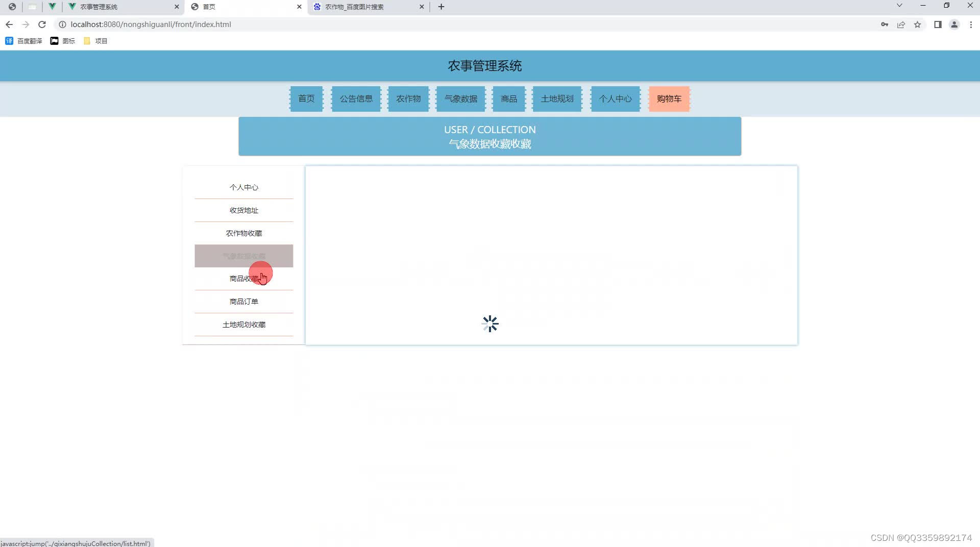Click the USER / COLLECTION banner heading
The image size is (980, 547).
tap(490, 130)
